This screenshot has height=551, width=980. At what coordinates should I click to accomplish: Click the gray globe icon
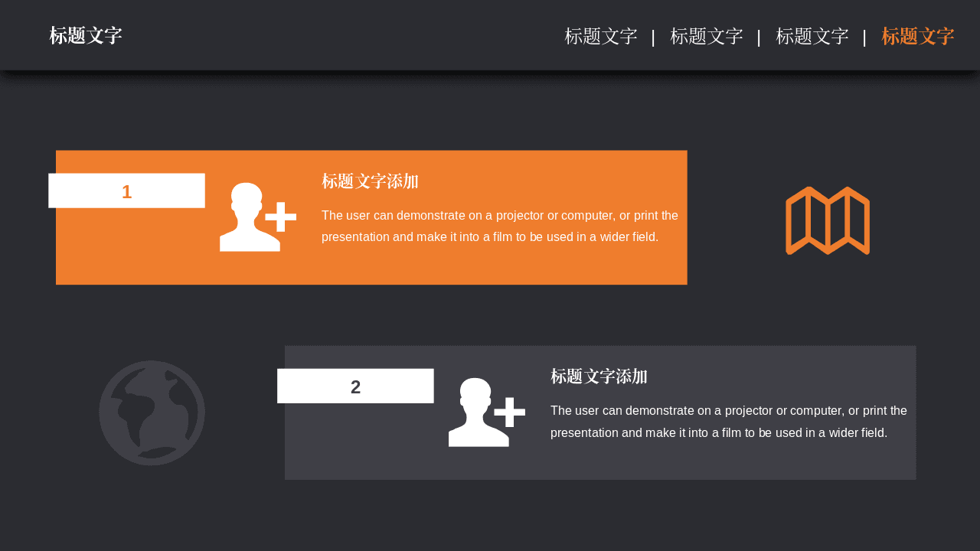(152, 412)
